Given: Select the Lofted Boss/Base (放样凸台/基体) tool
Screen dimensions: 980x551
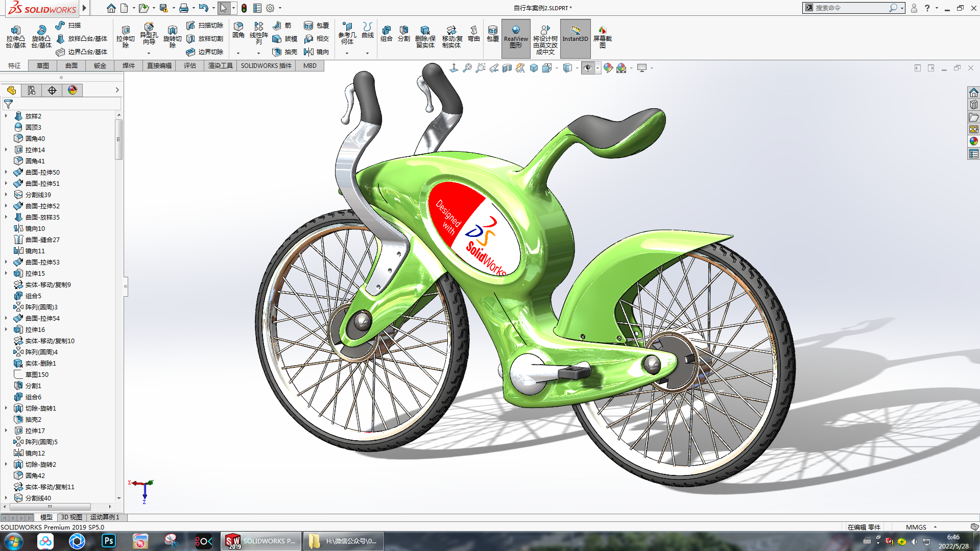Looking at the screenshot, I should coord(82,38).
